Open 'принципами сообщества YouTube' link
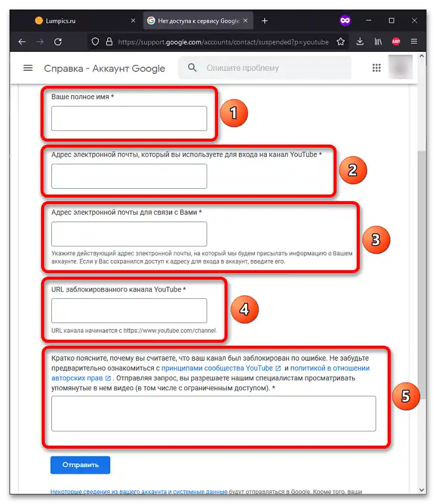 (x=221, y=368)
